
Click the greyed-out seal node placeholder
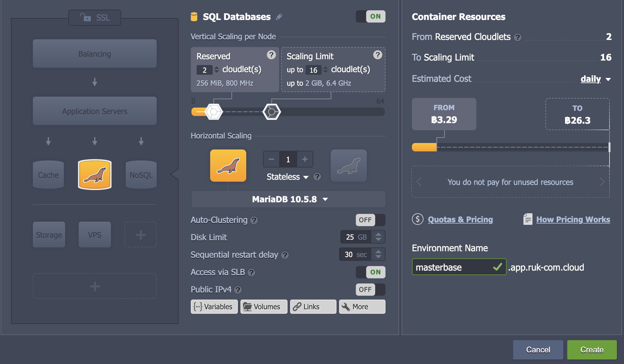tap(349, 166)
